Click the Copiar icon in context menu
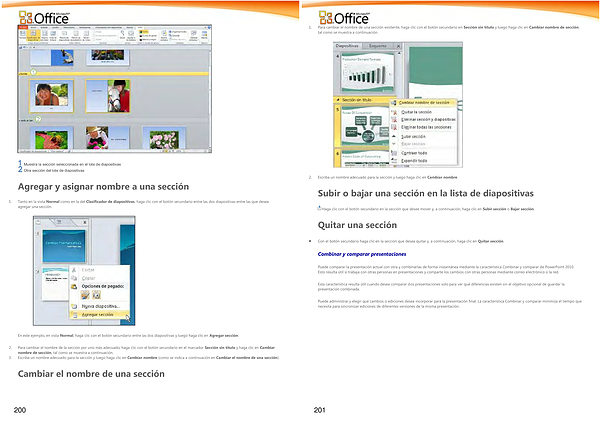This screenshot has width=600, height=424. pyautogui.click(x=72, y=278)
